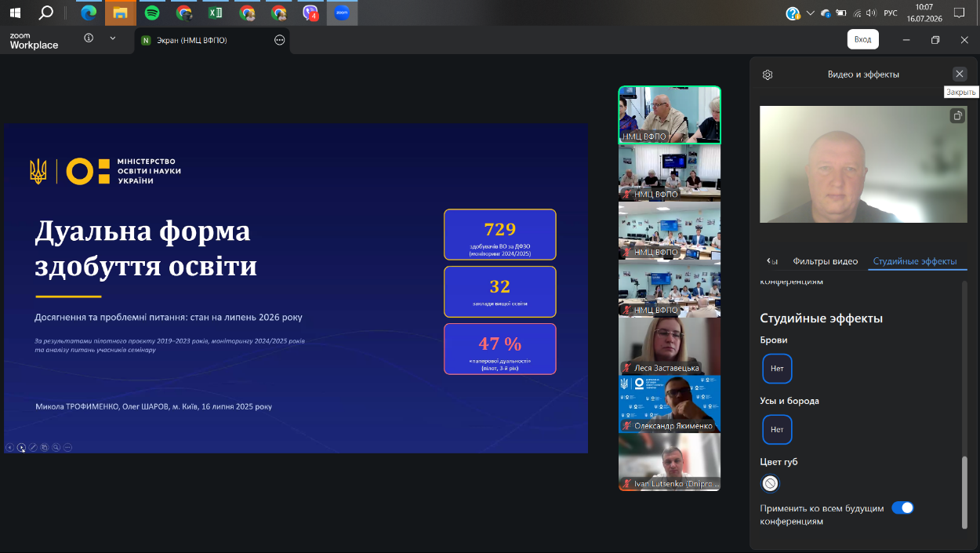Click the copy icon on video preview
Viewport: 980px width, 553px height.
957,116
